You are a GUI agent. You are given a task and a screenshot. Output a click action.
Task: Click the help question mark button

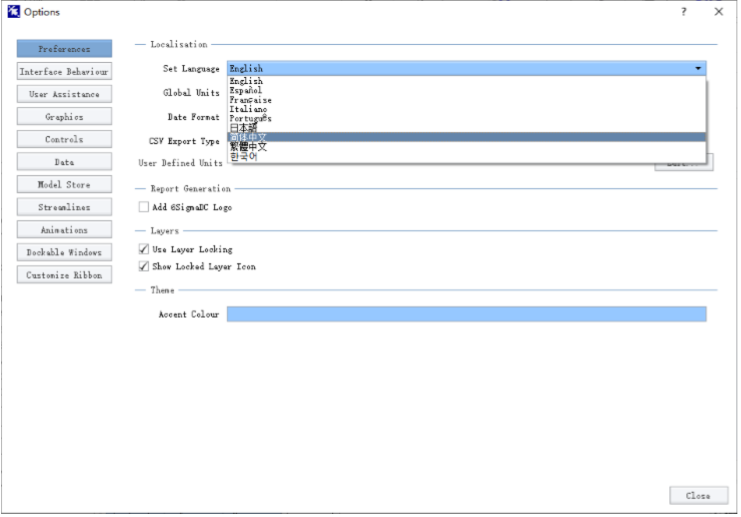pyautogui.click(x=684, y=12)
